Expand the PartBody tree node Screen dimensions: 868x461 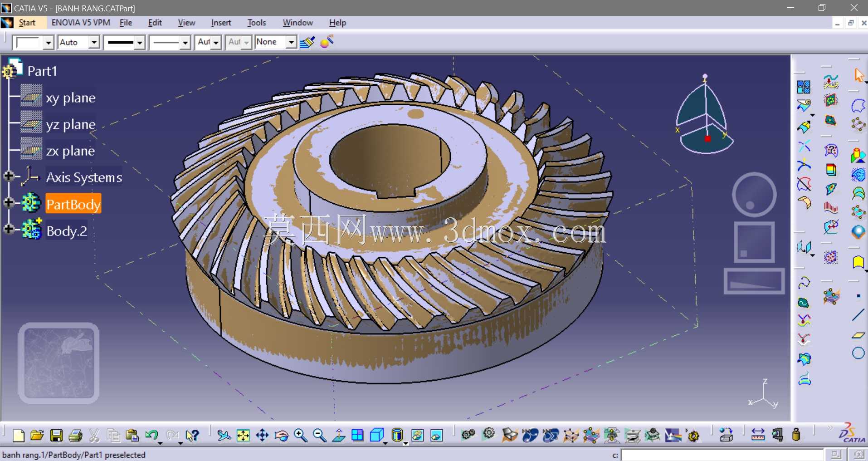(8, 202)
